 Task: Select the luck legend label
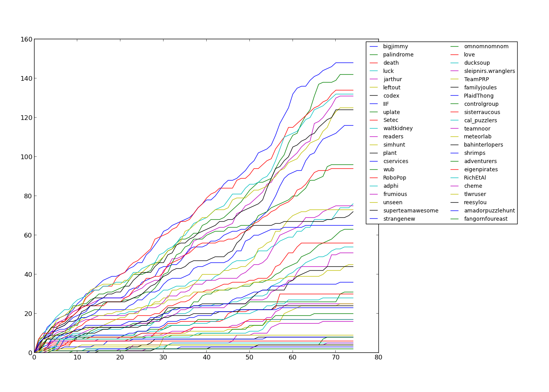pos(389,71)
